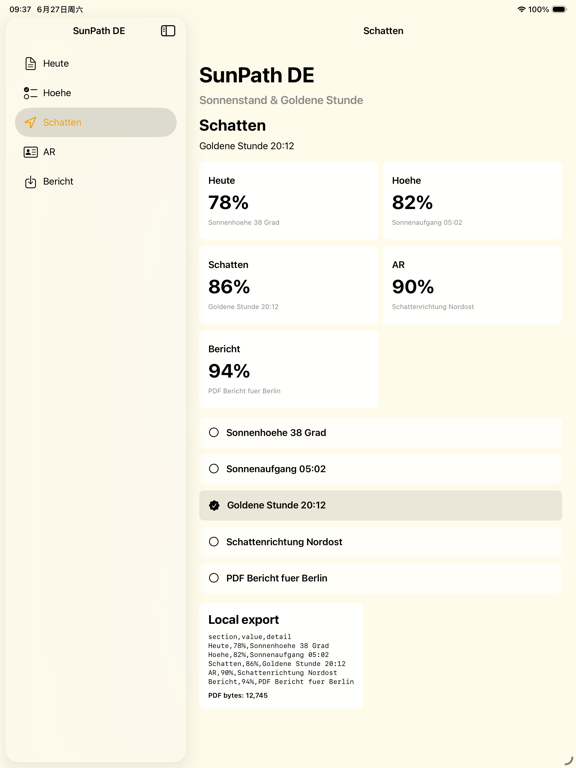Click the Hoehe checklist icon in sidebar
576x768 pixels.
click(x=30, y=93)
